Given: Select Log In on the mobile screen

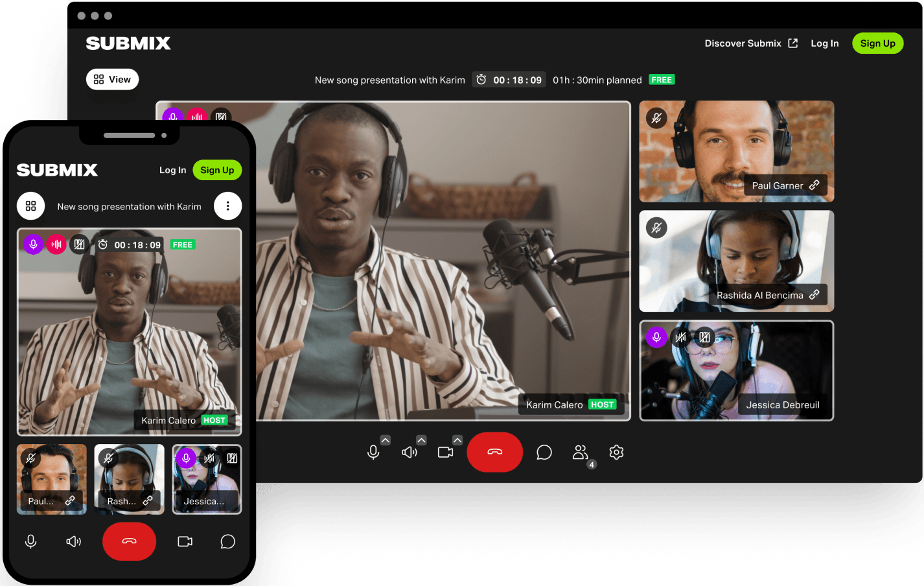Looking at the screenshot, I should click(x=172, y=170).
